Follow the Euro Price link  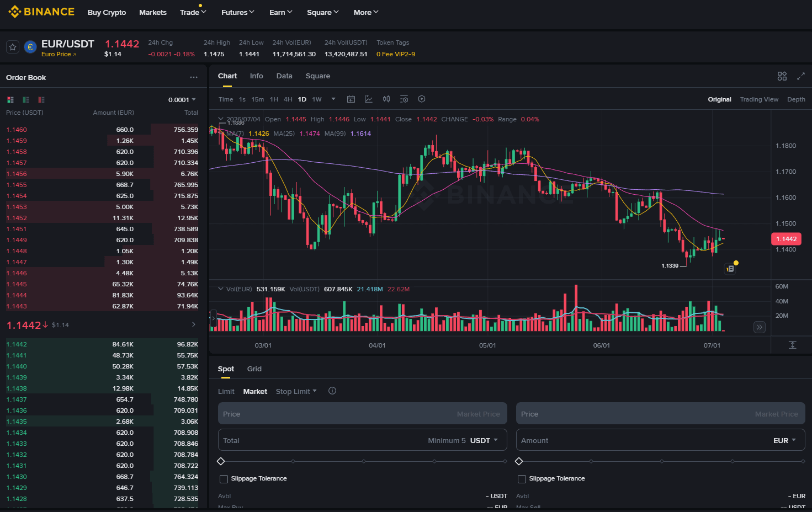[59, 54]
